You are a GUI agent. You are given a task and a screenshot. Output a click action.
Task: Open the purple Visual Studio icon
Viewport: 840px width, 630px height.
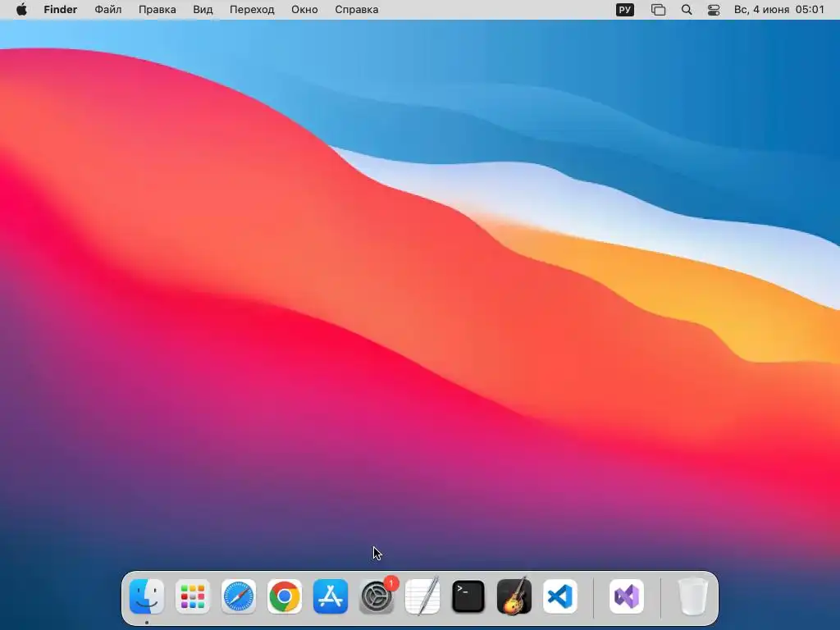click(x=627, y=596)
